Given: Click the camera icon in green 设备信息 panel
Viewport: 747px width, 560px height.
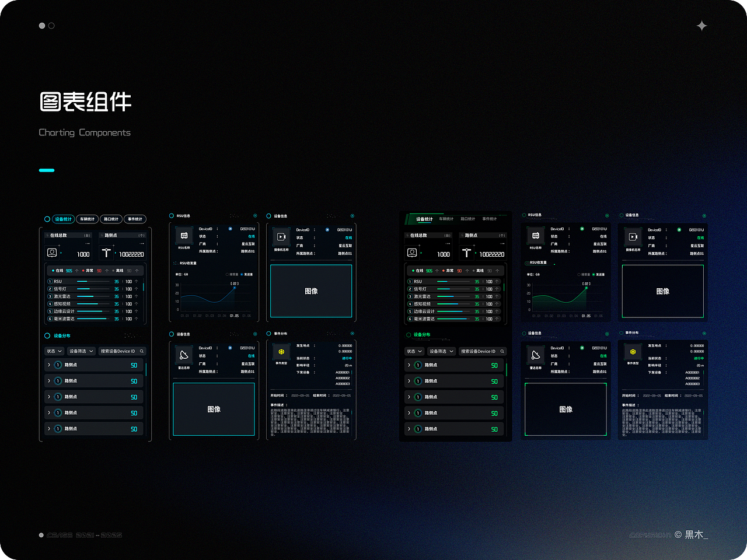Looking at the screenshot, I should pos(633,237).
